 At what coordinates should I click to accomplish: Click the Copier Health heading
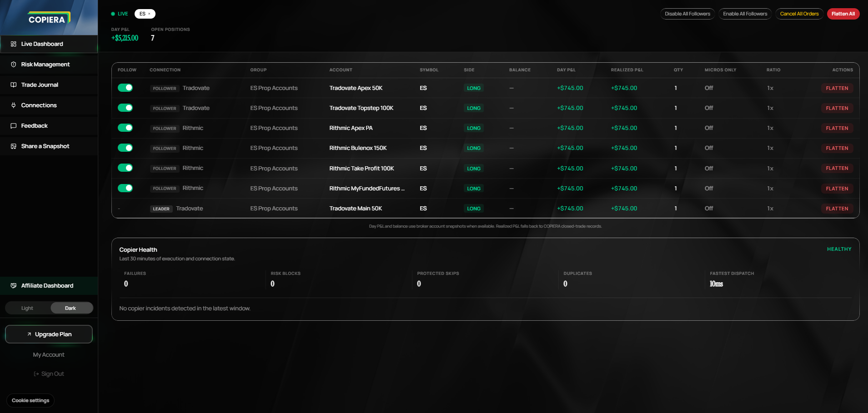[x=138, y=250]
